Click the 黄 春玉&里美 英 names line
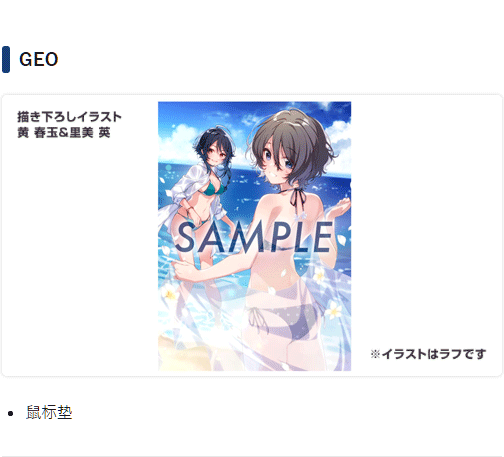This screenshot has height=457, width=504. coord(64,133)
